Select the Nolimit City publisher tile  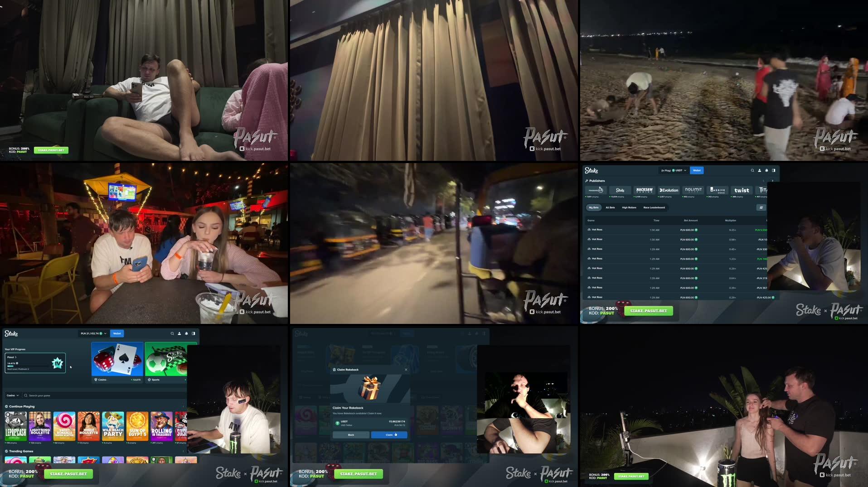coord(693,190)
